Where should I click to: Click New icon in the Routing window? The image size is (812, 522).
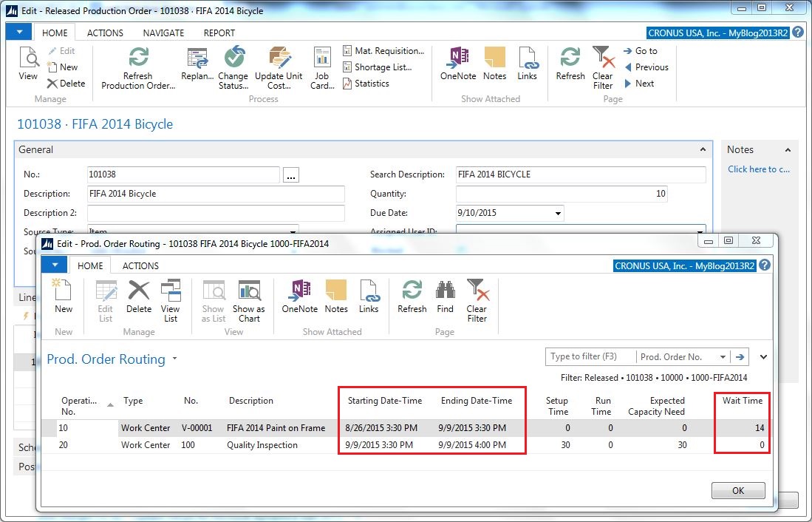click(64, 296)
